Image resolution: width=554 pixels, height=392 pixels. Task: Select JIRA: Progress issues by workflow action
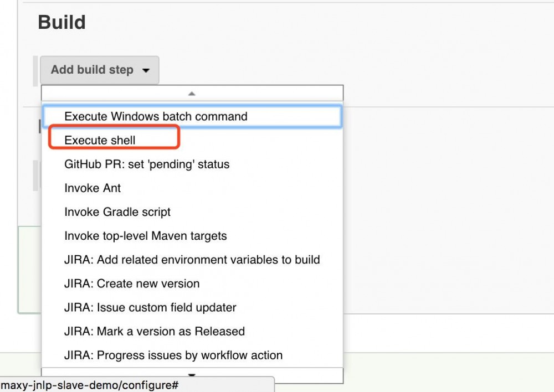click(x=173, y=355)
